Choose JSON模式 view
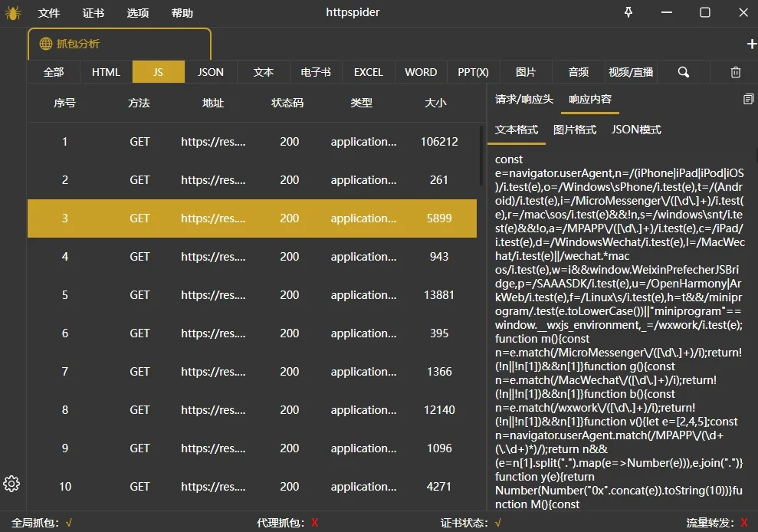This screenshot has height=532, width=758. pyautogui.click(x=636, y=130)
